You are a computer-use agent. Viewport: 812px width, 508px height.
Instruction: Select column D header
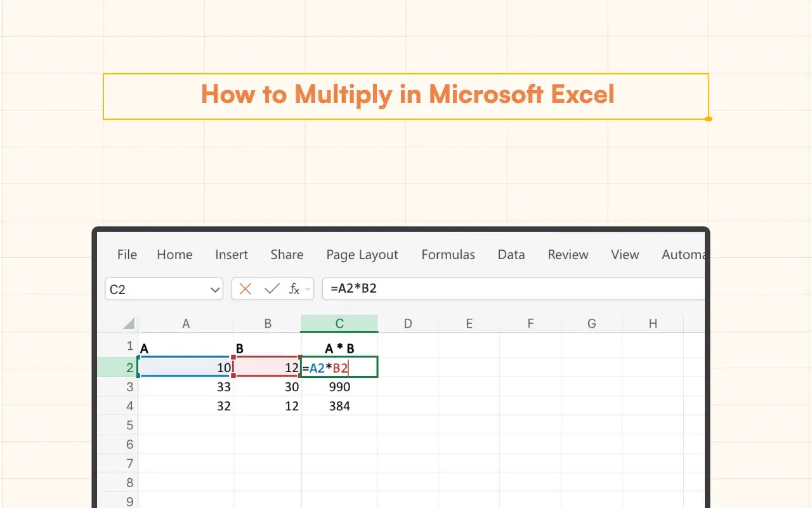tap(408, 323)
